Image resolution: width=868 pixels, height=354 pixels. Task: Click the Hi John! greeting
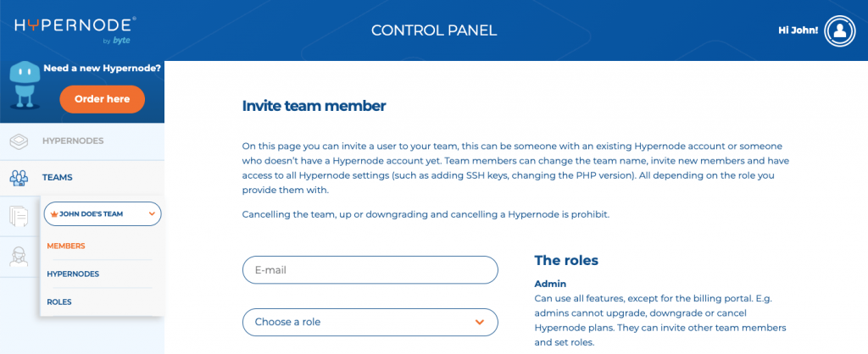[x=798, y=31]
